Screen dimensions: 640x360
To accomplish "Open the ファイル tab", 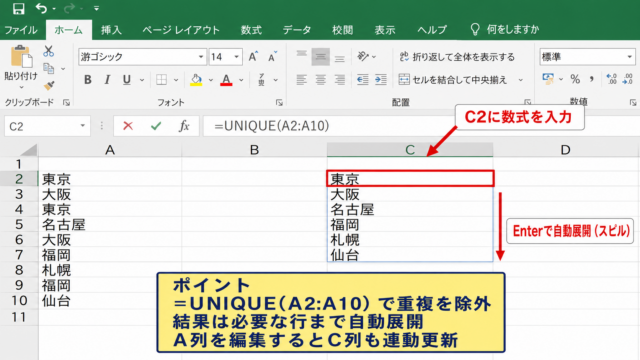I will point(21,30).
